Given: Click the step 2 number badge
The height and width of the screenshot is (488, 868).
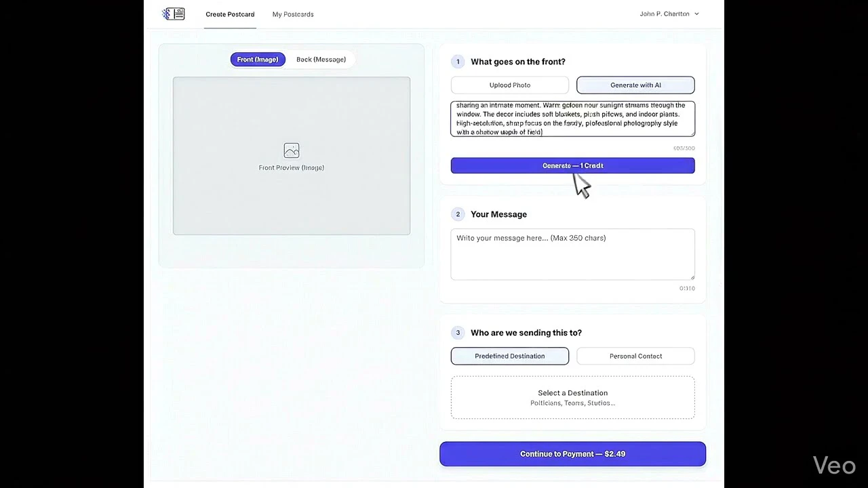Looking at the screenshot, I should click(x=458, y=214).
